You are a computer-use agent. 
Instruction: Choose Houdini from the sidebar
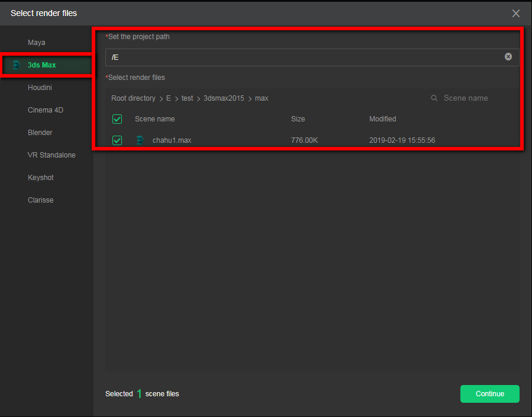[40, 87]
